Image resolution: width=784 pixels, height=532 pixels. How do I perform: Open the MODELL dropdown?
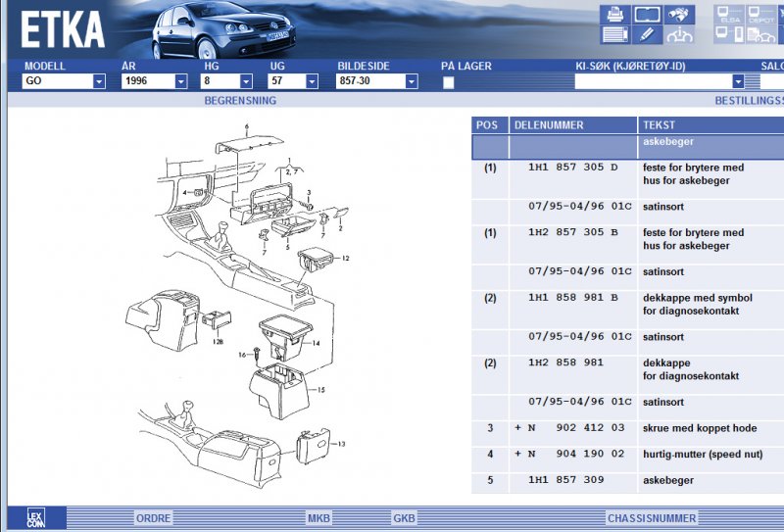[99, 82]
